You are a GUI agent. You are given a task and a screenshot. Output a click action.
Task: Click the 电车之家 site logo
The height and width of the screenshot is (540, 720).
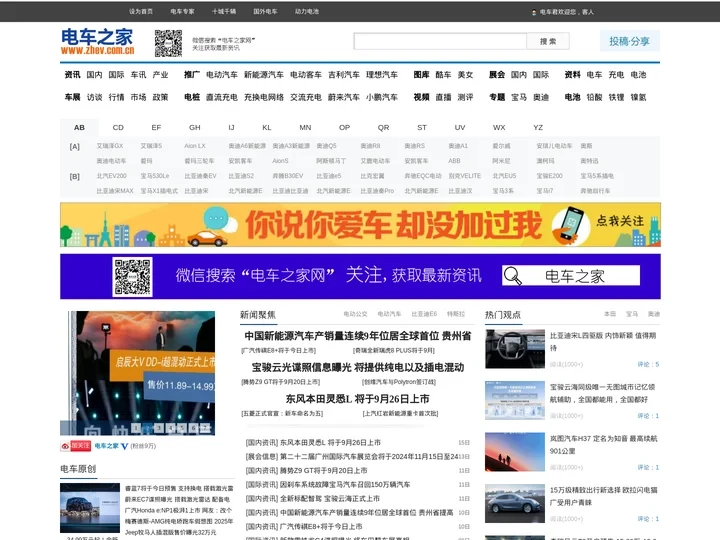click(x=97, y=42)
